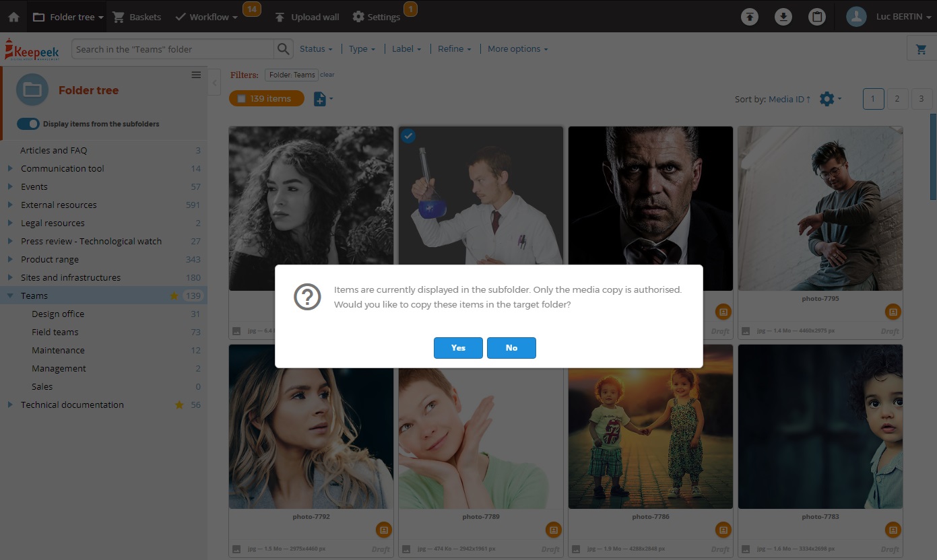Viewport: 937px width, 560px height.
Task: Confirm copy with the Yes button
Action: coord(458,348)
